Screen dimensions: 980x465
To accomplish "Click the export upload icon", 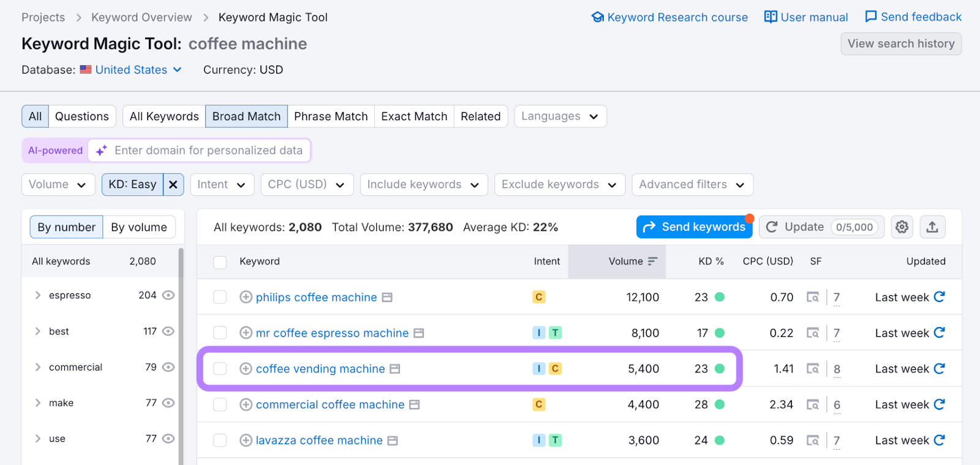I will click(x=932, y=227).
